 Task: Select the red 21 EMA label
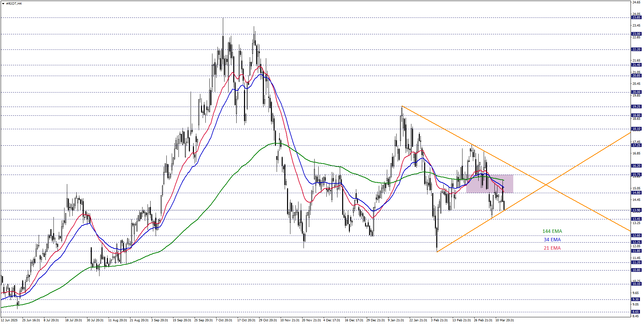[552, 248]
